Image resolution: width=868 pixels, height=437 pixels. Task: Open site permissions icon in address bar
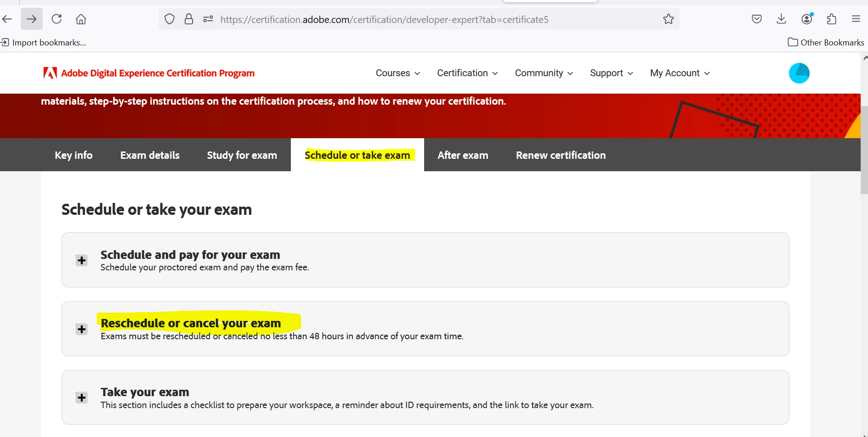[208, 19]
